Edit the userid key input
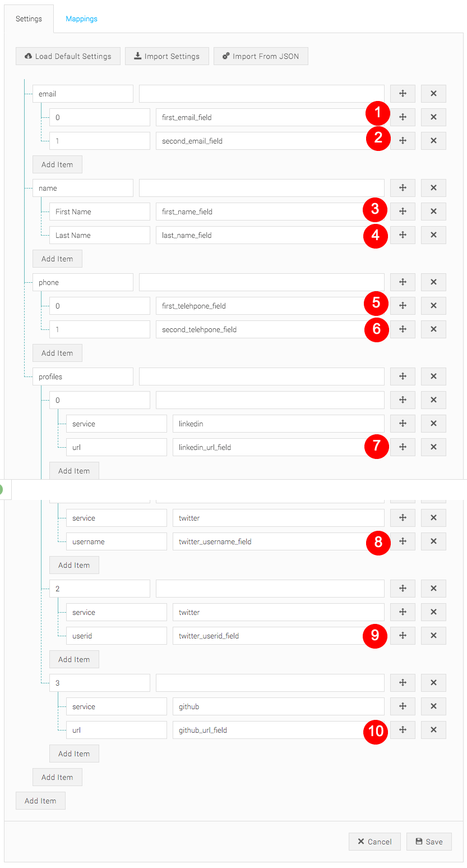Image resolution: width=467 pixels, height=868 pixels. [x=117, y=636]
